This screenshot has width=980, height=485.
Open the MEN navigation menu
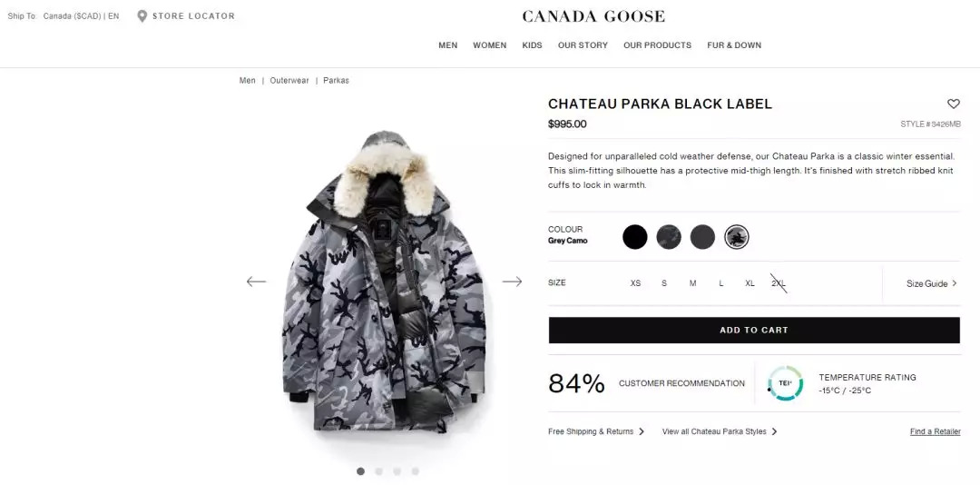point(448,45)
